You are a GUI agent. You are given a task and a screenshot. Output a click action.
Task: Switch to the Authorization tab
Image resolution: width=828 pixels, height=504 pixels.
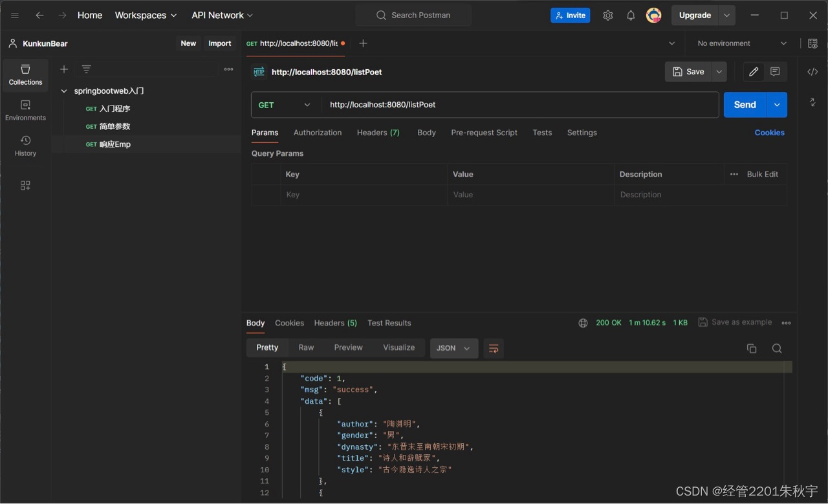coord(318,133)
